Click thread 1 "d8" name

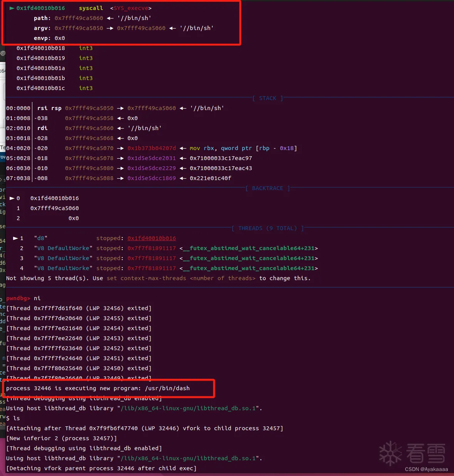[41, 238]
